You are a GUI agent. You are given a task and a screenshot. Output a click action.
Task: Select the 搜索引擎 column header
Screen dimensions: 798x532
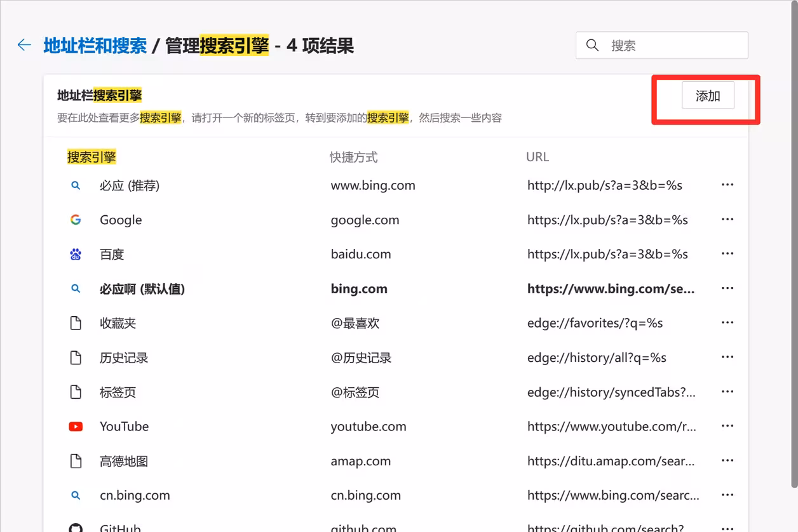91,157
